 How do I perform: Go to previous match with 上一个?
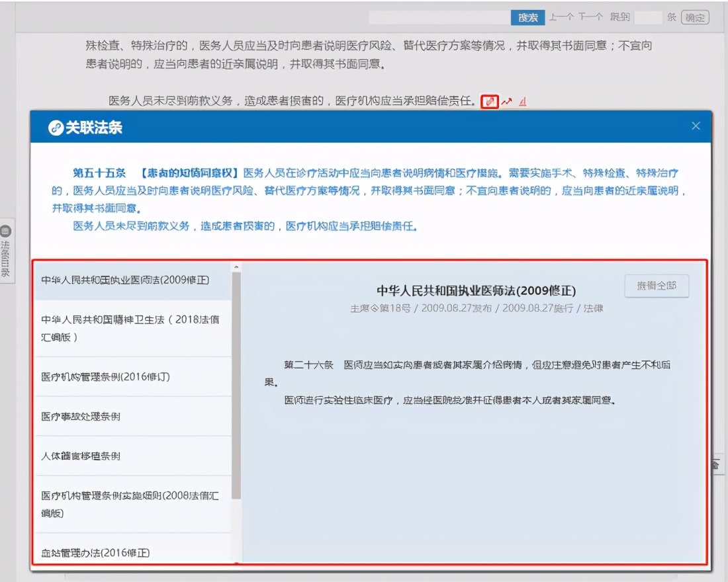click(x=561, y=17)
